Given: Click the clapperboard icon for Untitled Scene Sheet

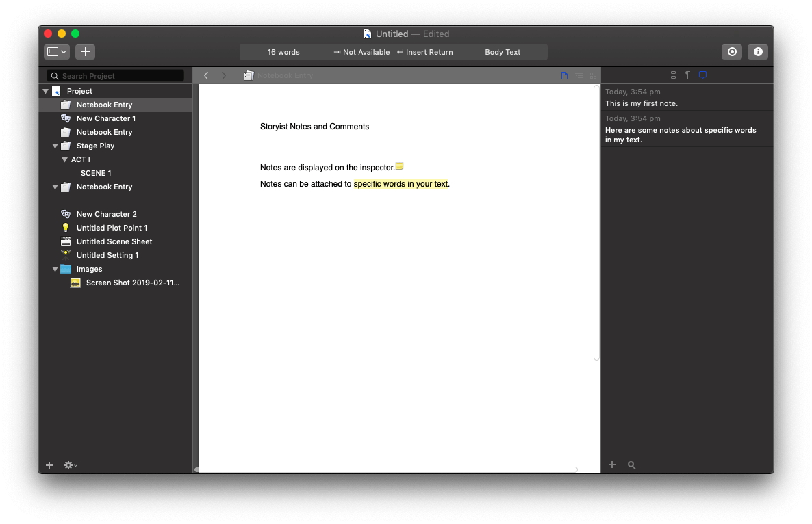Looking at the screenshot, I should (66, 241).
